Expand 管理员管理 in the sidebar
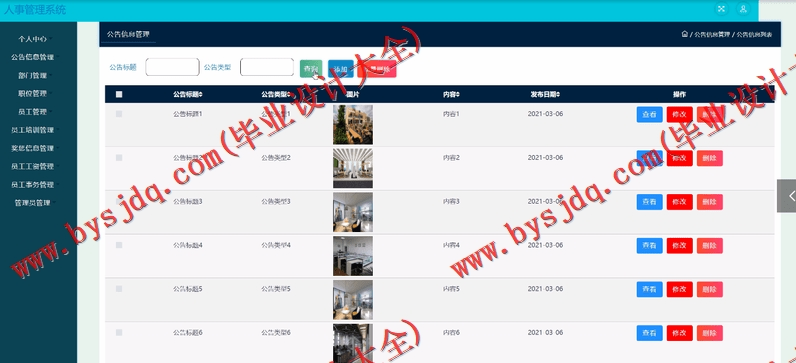 (x=35, y=203)
